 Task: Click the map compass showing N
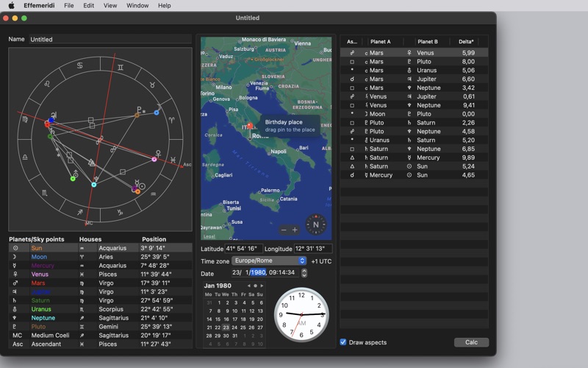pos(316,224)
